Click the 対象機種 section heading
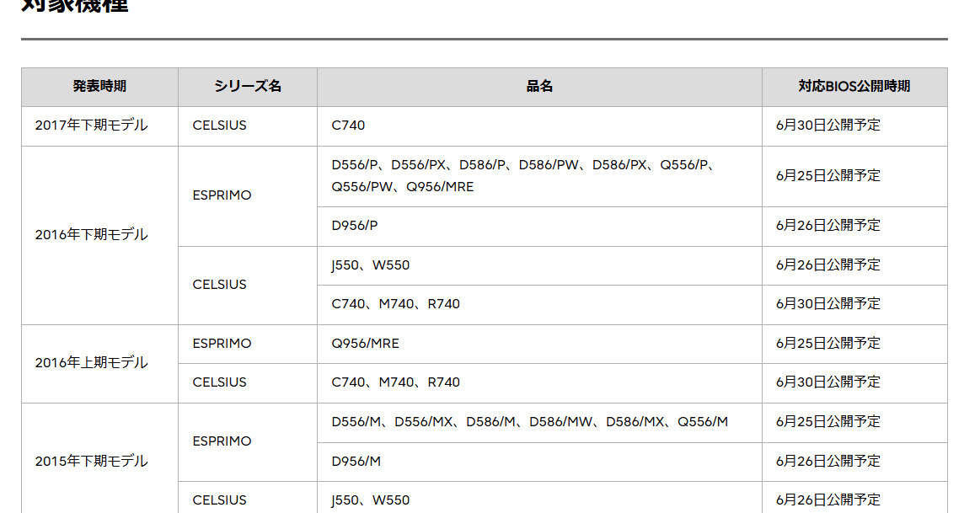The height and width of the screenshot is (513, 980). pos(75,6)
